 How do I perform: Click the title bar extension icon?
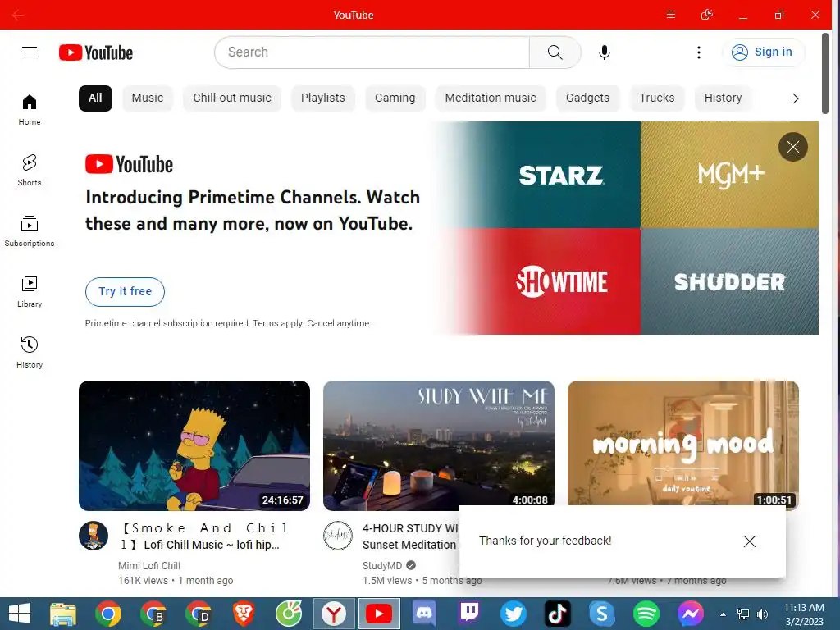(707, 15)
